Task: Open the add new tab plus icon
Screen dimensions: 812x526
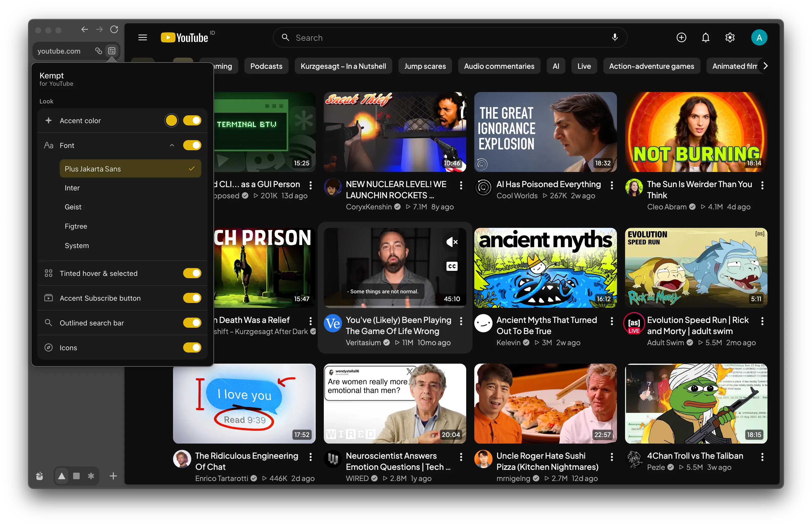Action: pyautogui.click(x=113, y=476)
